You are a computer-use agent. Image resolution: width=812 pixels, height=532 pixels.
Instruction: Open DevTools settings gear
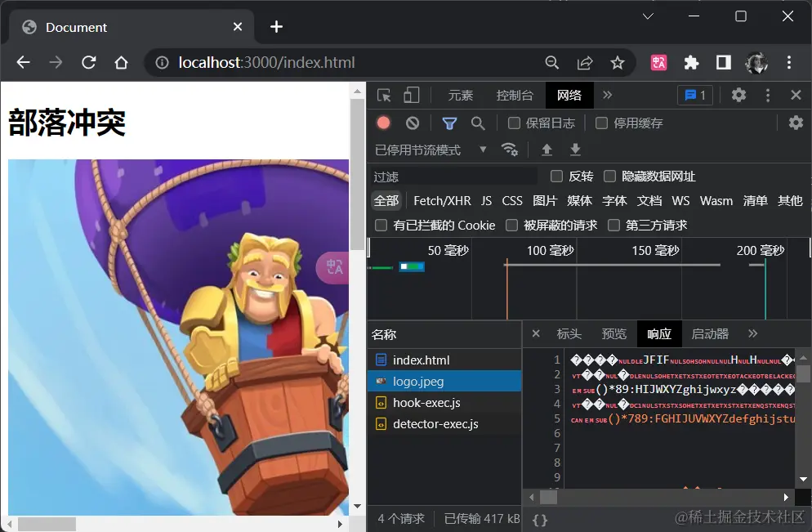tap(738, 96)
